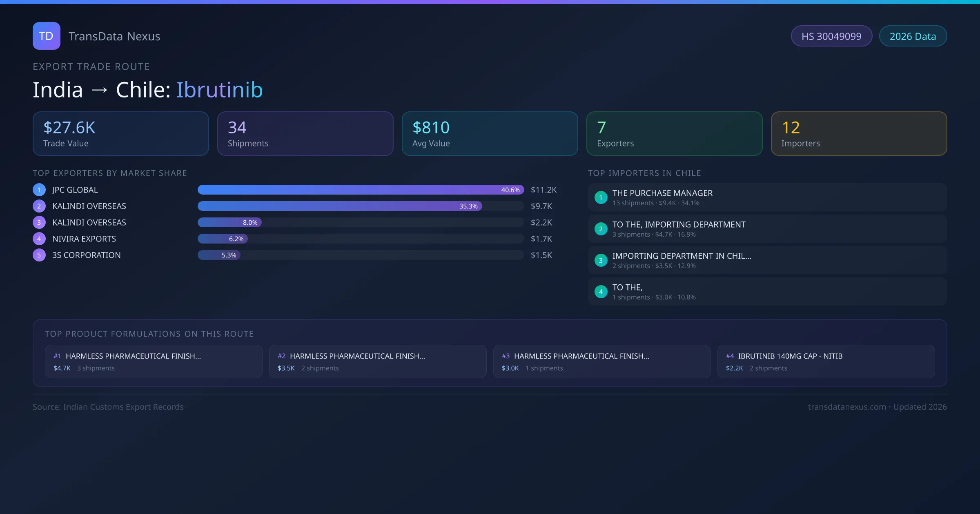Click the transdatanexus.com footer link
The height and width of the screenshot is (514, 980).
tap(847, 407)
